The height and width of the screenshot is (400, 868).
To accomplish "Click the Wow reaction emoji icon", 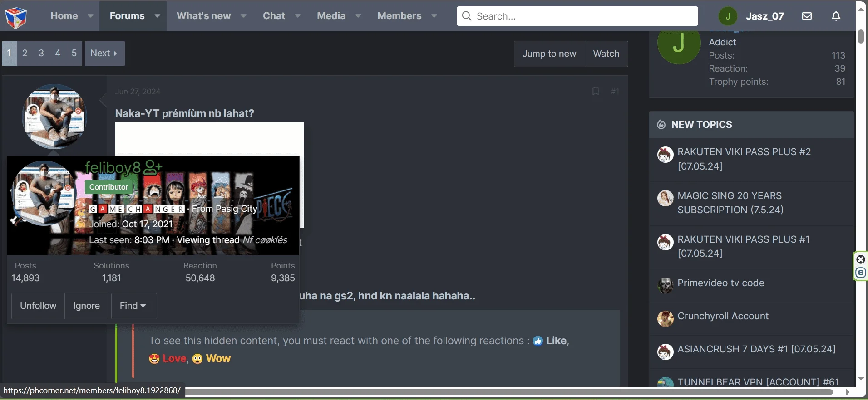I will (197, 359).
